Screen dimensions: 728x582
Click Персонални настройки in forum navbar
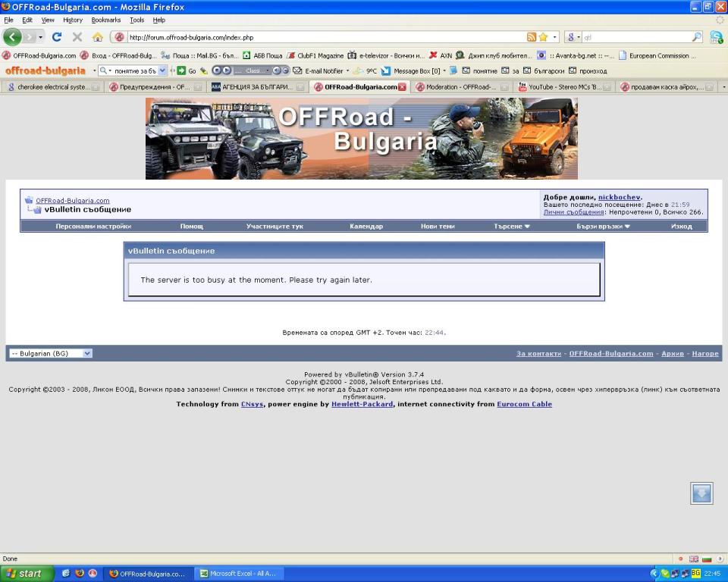(93, 227)
